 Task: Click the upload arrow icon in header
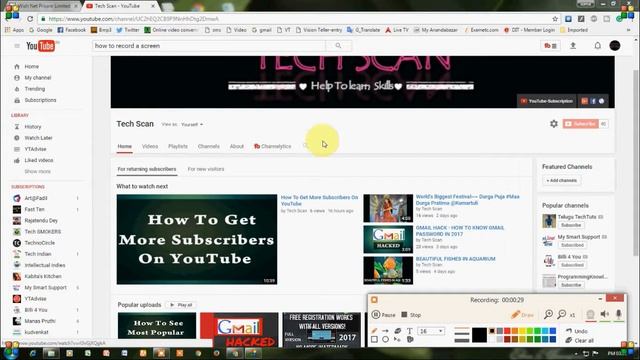pos(573,46)
